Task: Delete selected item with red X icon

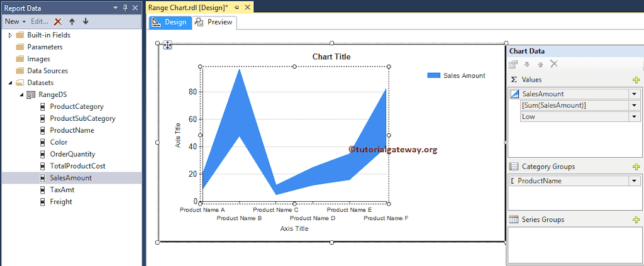Action: tap(58, 21)
